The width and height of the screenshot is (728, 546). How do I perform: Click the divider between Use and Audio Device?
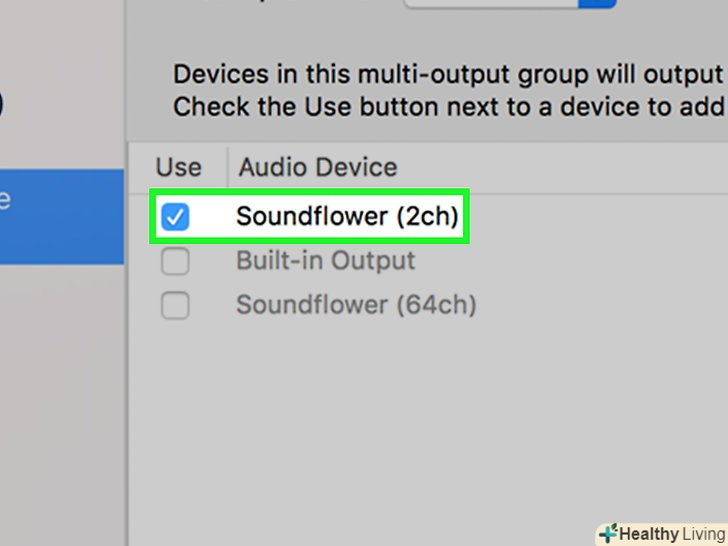pyautogui.click(x=227, y=167)
